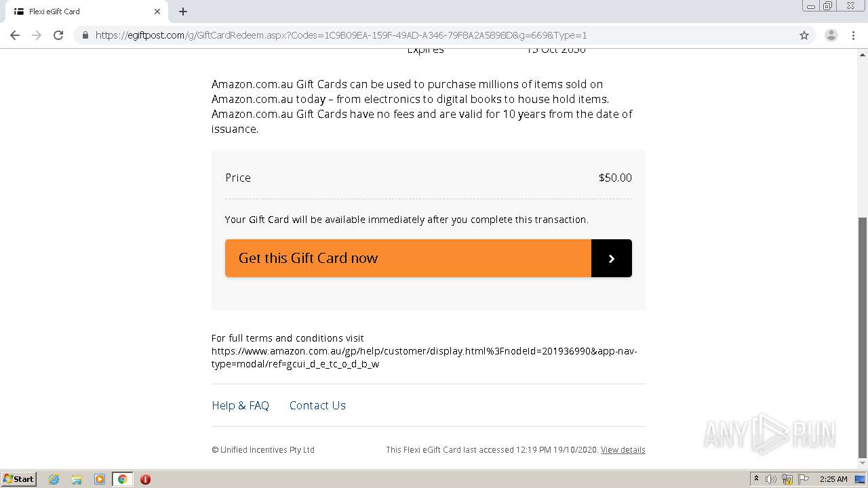The image size is (868, 488).
Task: Open the Windows Start menu
Action: point(19,479)
